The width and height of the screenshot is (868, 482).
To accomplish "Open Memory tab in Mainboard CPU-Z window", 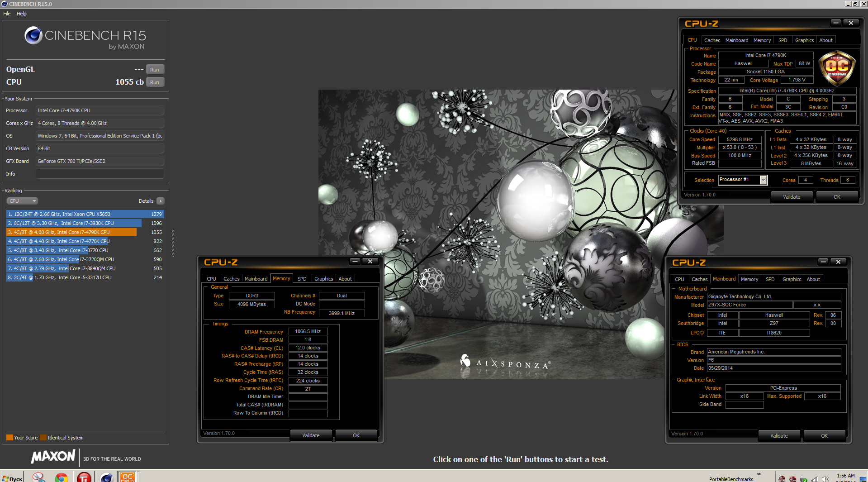I will [x=749, y=279].
